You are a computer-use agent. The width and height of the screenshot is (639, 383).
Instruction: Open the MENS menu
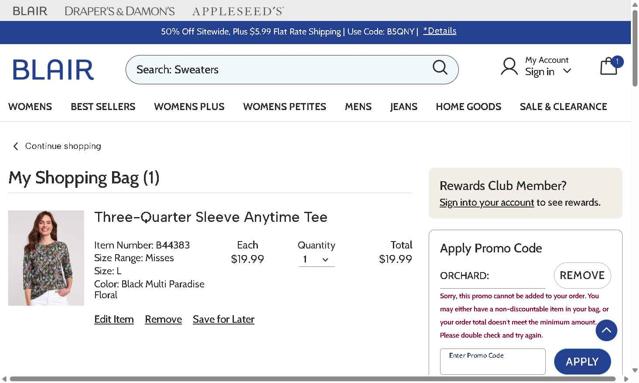[x=358, y=107]
